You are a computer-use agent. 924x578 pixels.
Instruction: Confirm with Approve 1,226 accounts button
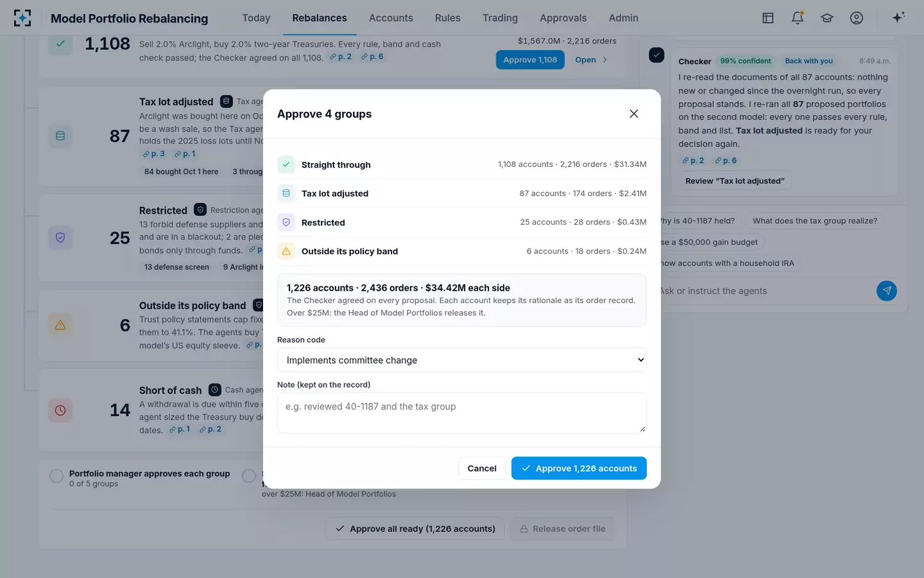[579, 468]
